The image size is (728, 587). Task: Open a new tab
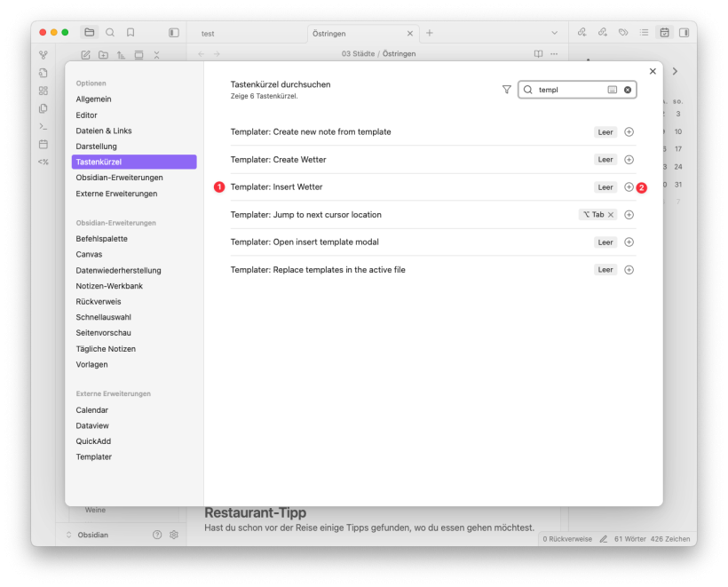[x=430, y=33]
